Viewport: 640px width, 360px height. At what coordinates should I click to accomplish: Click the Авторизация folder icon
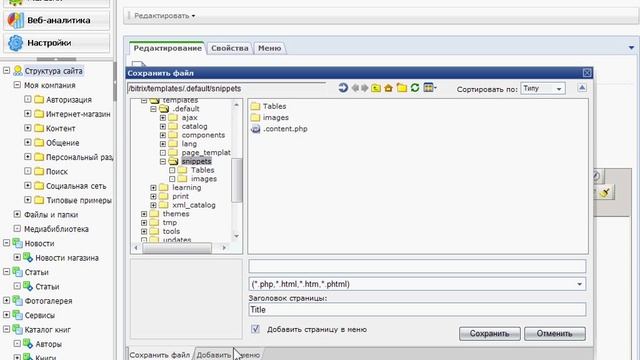pyautogui.click(x=39, y=100)
